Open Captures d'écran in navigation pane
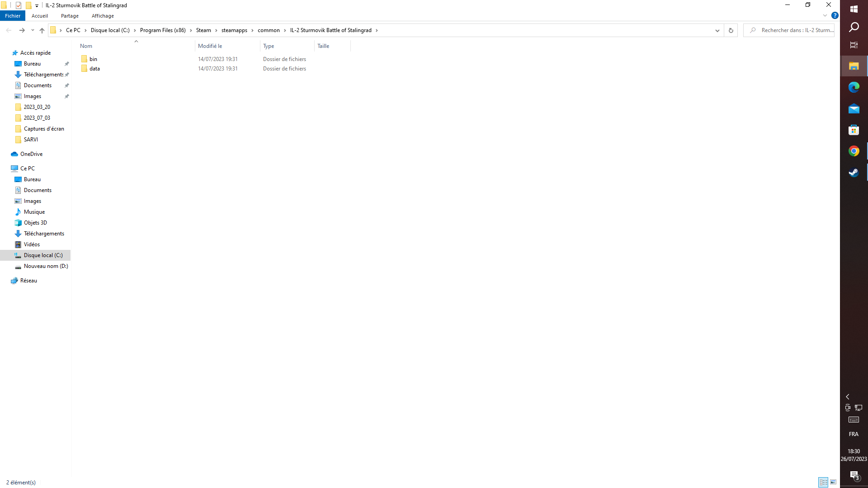The width and height of the screenshot is (868, 488). tap(44, 129)
